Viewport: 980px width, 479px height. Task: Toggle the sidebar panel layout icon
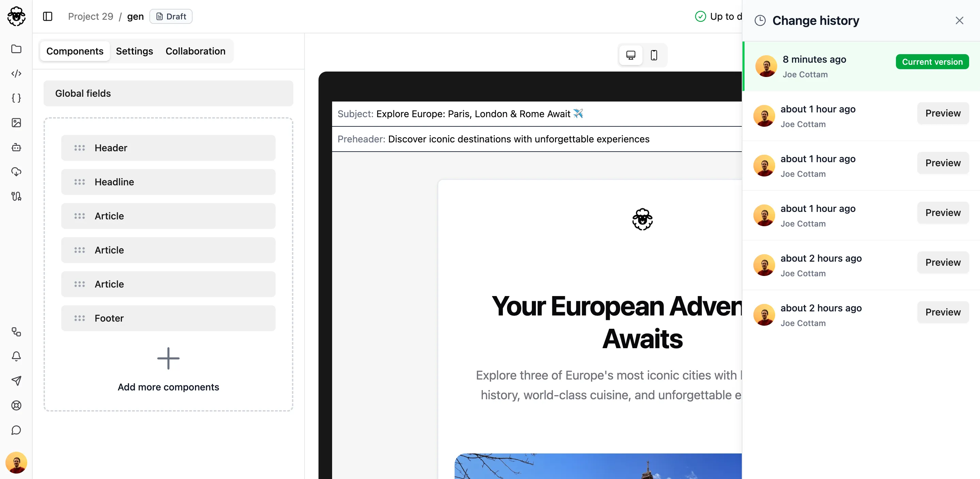(x=48, y=16)
